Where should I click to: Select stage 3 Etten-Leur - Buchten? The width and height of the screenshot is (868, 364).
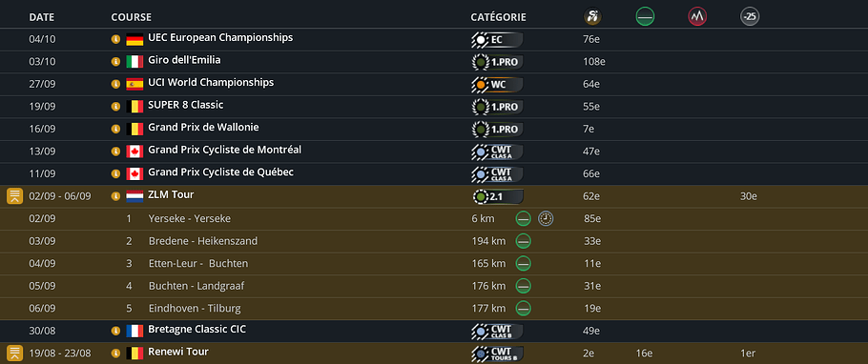click(x=198, y=263)
